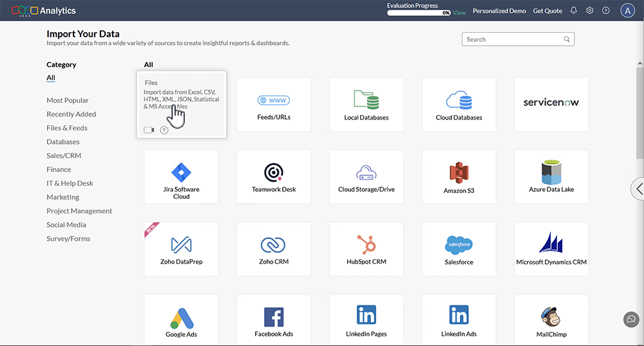Filter by IT & Help Desk category
The width and height of the screenshot is (644, 346).
click(70, 183)
